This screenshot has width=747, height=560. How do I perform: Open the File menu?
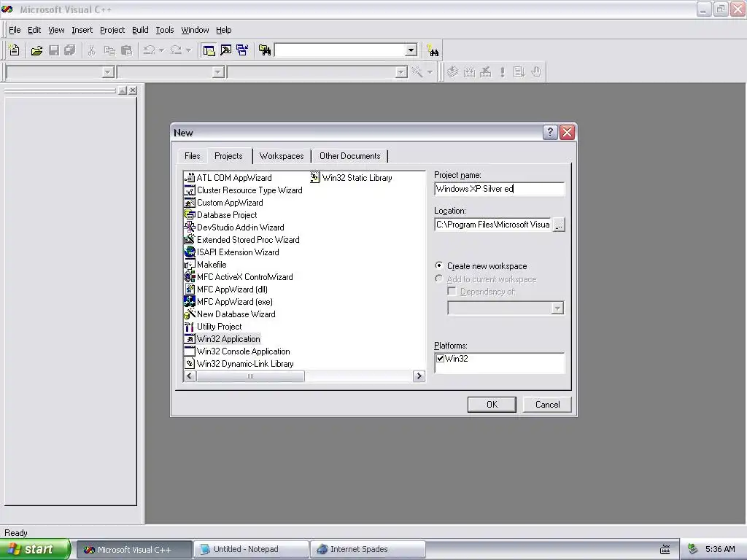click(x=15, y=30)
